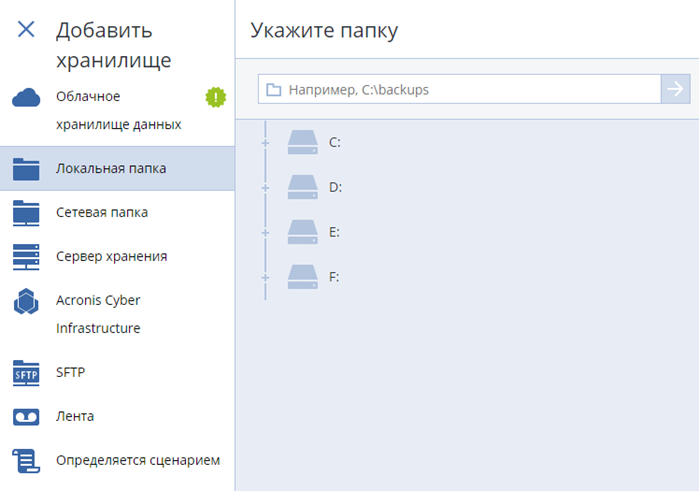Expand the C: drive tree node
This screenshot has height=491, width=699.
coord(265,143)
